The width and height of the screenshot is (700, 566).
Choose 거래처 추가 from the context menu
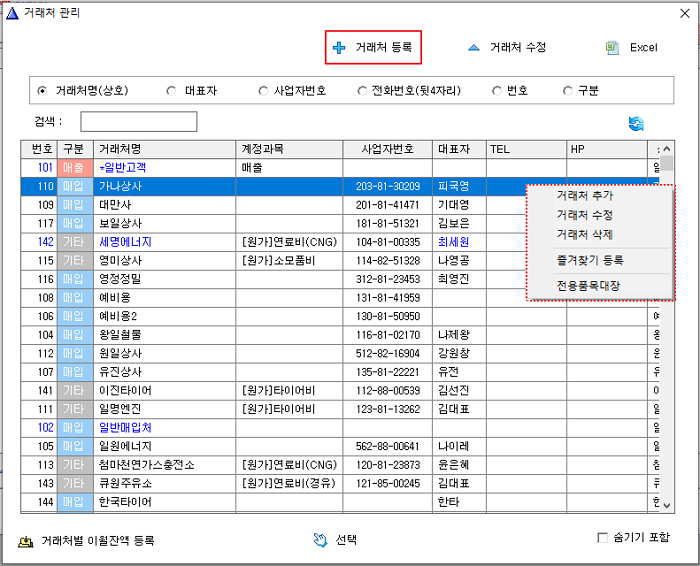(585, 196)
